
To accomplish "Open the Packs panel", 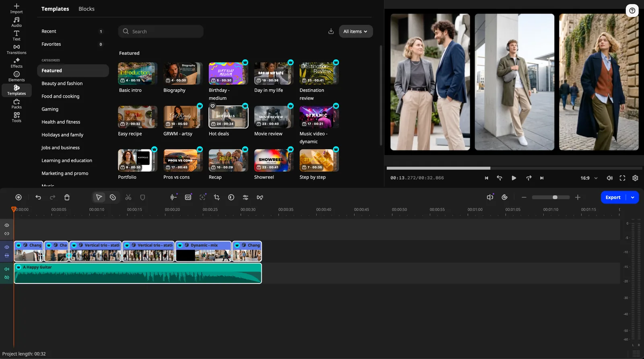I will coord(17,104).
